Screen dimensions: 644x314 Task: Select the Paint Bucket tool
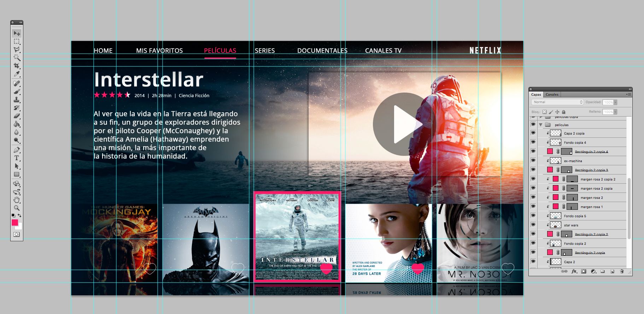pos(17,124)
